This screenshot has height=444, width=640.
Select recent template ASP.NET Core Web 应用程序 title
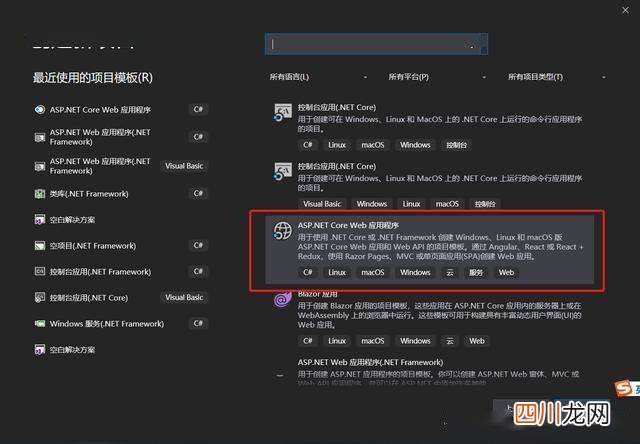pyautogui.click(x=100, y=110)
